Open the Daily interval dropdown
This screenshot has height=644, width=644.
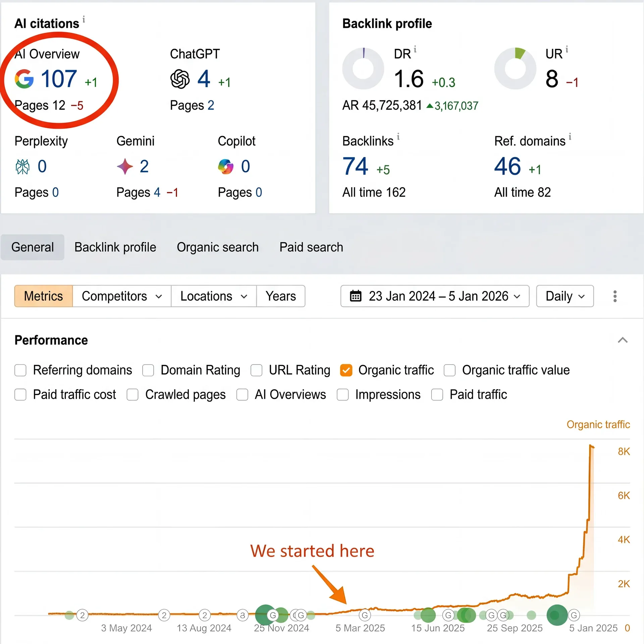click(565, 296)
